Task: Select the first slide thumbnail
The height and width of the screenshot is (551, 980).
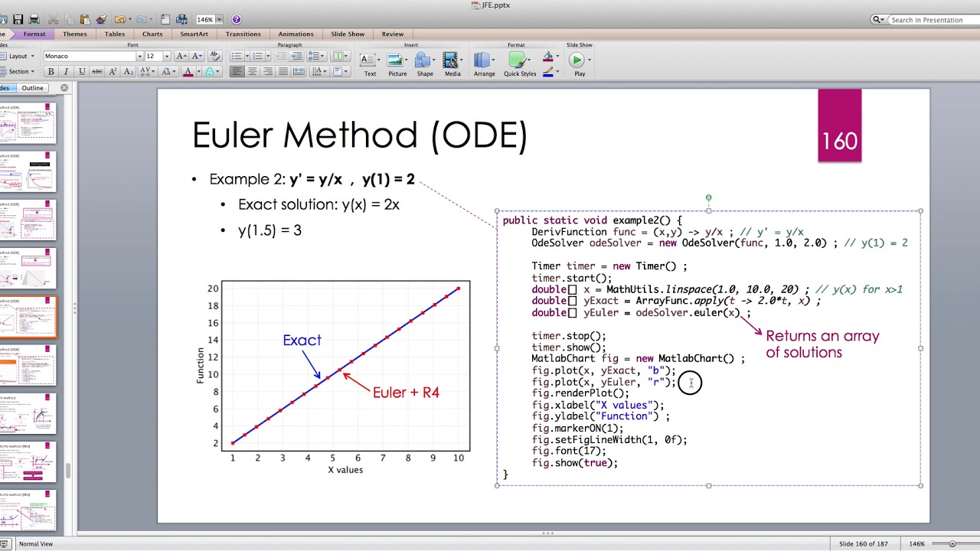Action: [28, 122]
